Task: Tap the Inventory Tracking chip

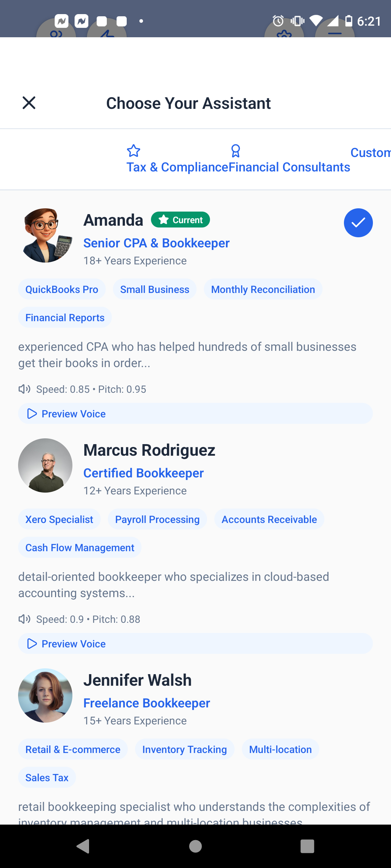Action: (185, 749)
